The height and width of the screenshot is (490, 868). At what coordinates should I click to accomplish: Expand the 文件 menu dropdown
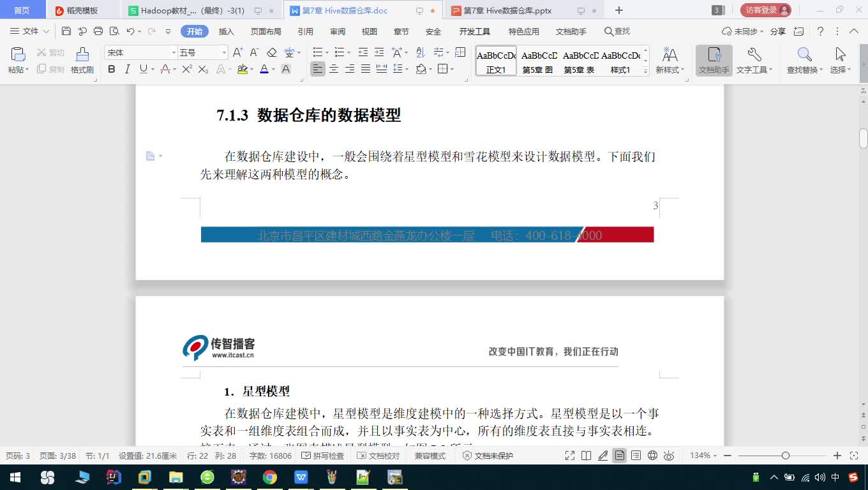point(30,31)
